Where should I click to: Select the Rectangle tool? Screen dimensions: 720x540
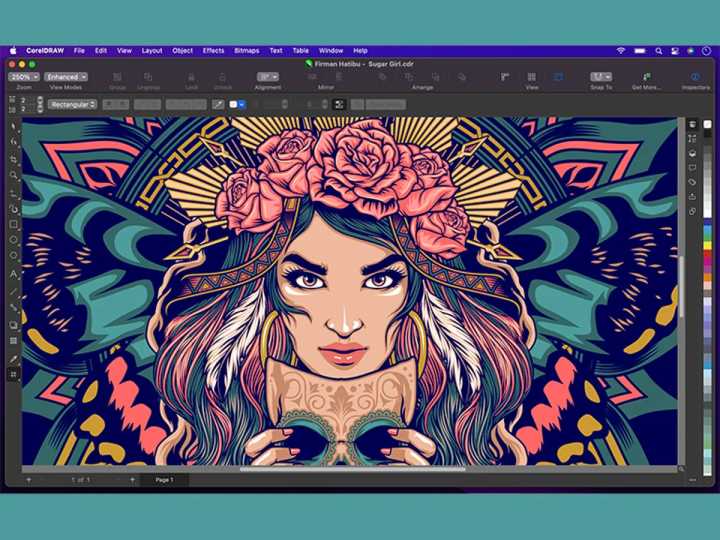[14, 224]
